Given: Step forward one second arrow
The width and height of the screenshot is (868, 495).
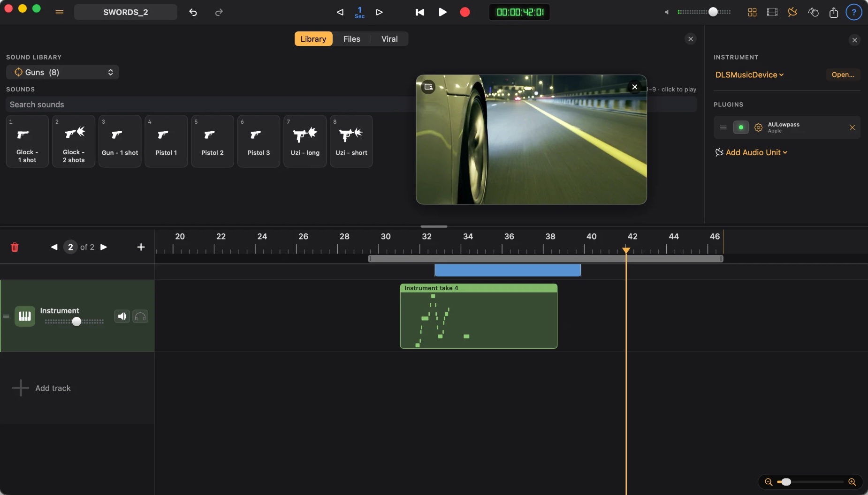Looking at the screenshot, I should [x=380, y=12].
